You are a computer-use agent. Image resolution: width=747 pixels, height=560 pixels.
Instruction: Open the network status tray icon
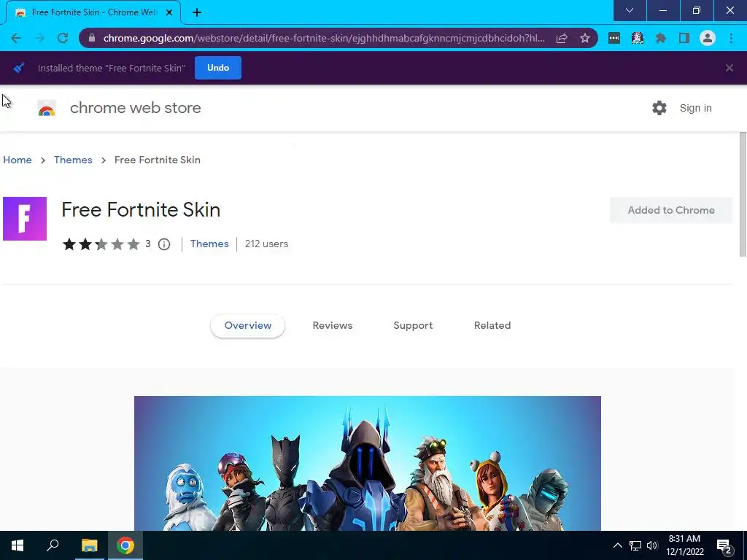pyautogui.click(x=635, y=545)
